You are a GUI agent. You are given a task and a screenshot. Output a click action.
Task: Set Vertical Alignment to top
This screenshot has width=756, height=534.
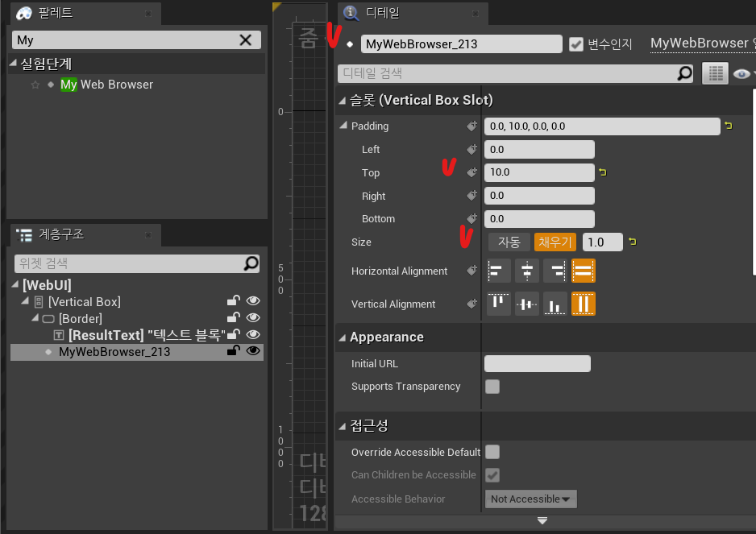click(x=499, y=304)
